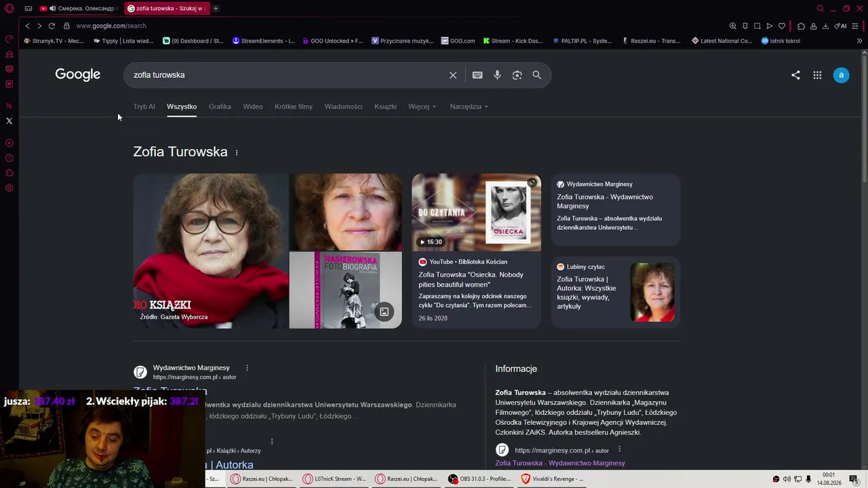
Task: Open the Google account avatar menu
Action: (x=841, y=75)
